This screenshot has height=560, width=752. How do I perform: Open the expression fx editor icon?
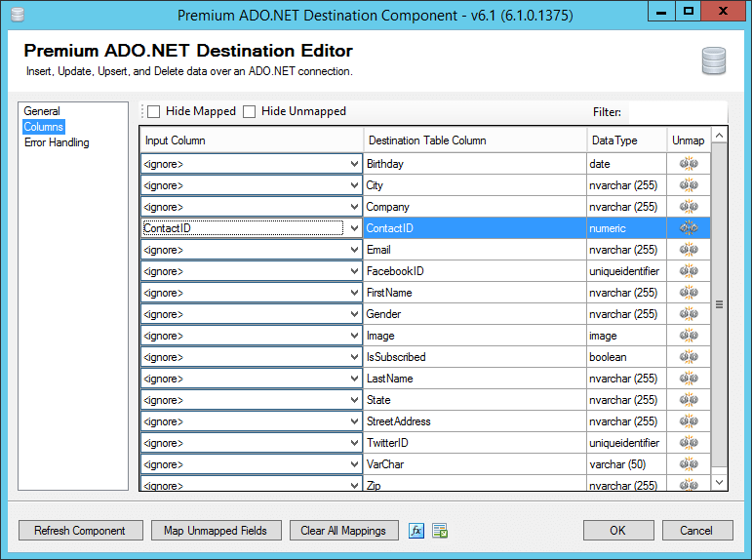[x=416, y=531]
